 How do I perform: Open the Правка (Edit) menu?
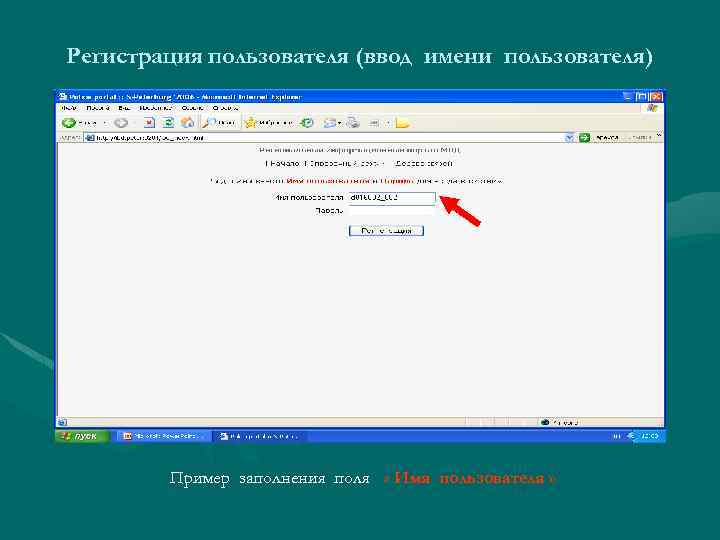click(x=98, y=108)
